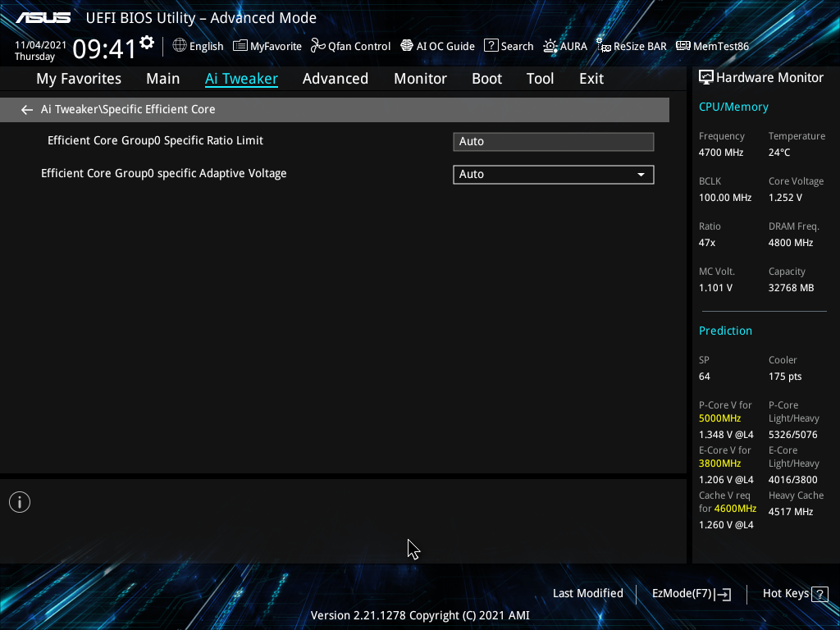The width and height of the screenshot is (840, 630).
Task: Click the globe language icon
Action: click(180, 46)
